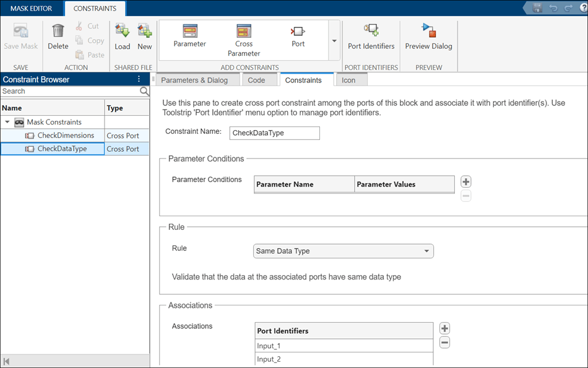The image size is (588, 368).
Task: Add a new parameter condition row
Action: (466, 182)
